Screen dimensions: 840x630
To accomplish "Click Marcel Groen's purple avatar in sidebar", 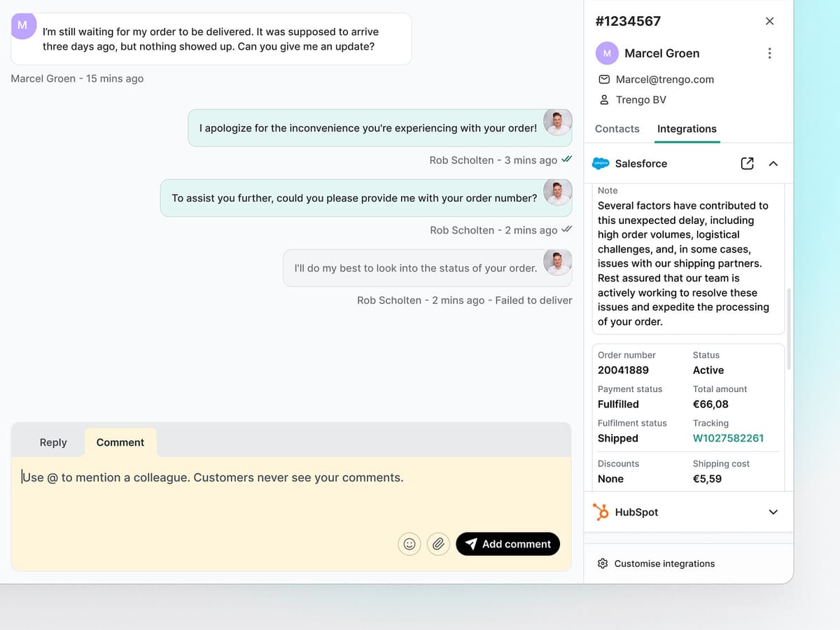I will [607, 53].
